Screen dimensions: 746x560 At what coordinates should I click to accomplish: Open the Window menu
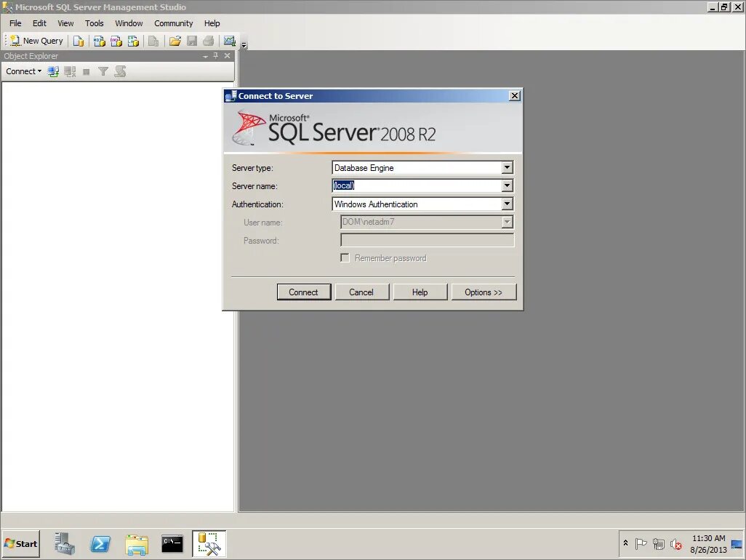(x=129, y=23)
